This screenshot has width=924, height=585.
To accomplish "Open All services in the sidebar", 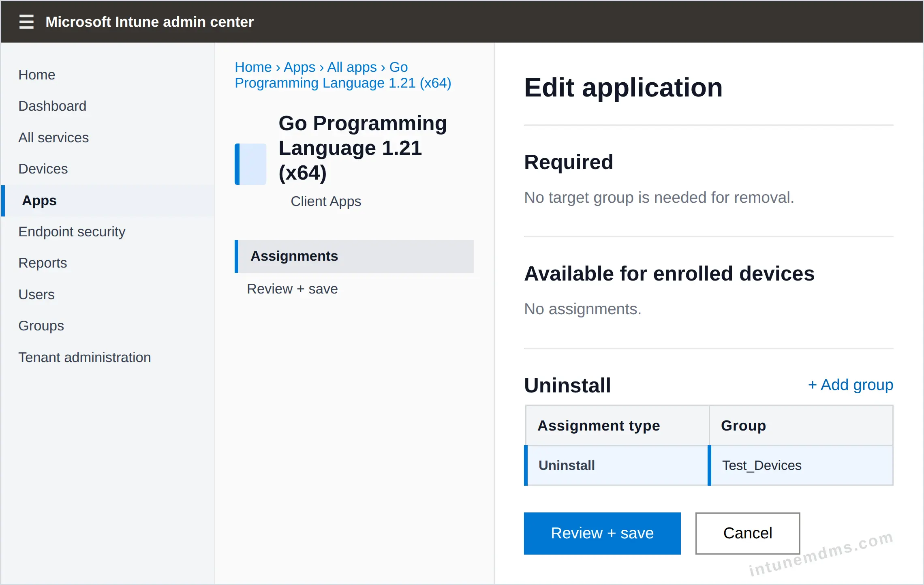I will 53,137.
